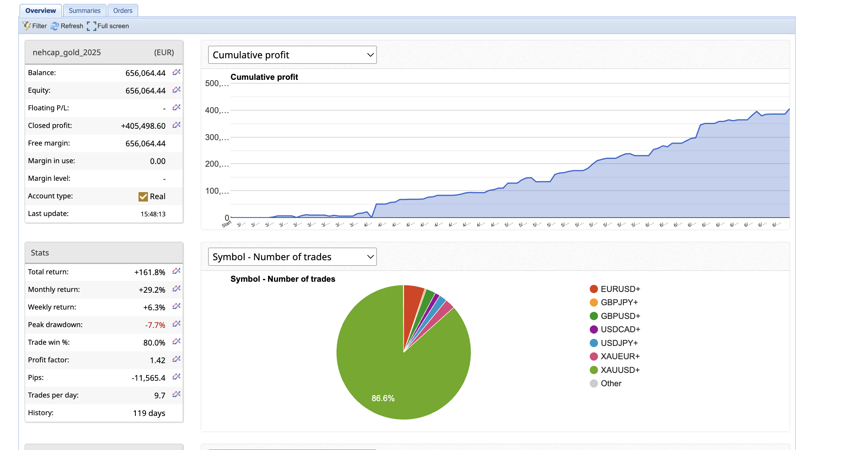Image resolution: width=868 pixels, height=450 pixels.
Task: Click the Real account type checkbox
Action: click(x=143, y=196)
